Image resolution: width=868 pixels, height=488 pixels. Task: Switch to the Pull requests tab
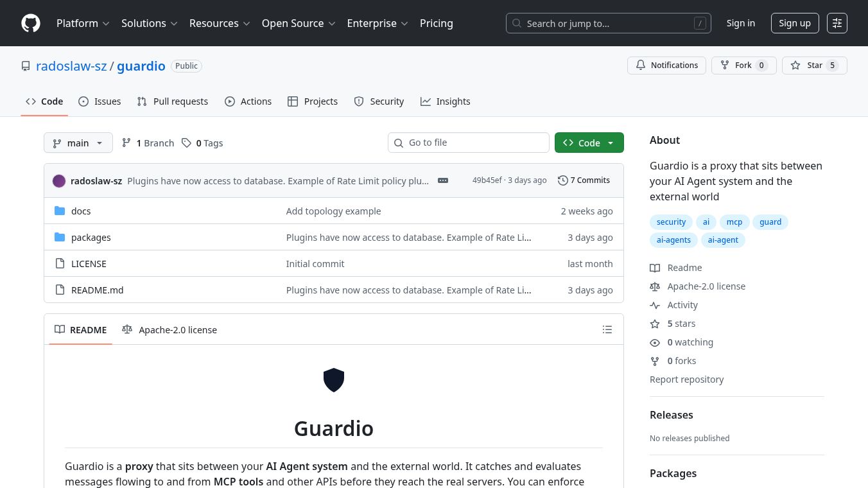click(173, 101)
